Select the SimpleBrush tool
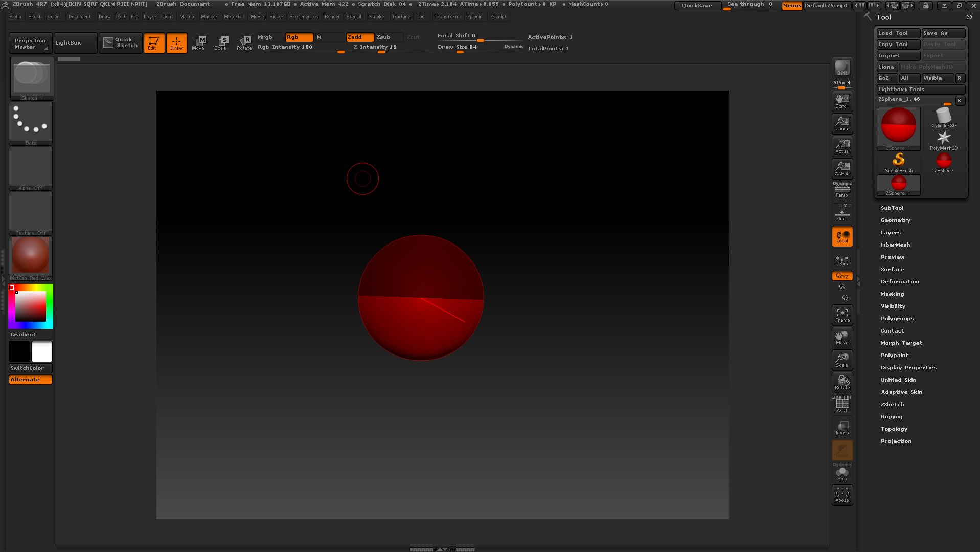Viewport: 980px width, 554px height. click(899, 163)
